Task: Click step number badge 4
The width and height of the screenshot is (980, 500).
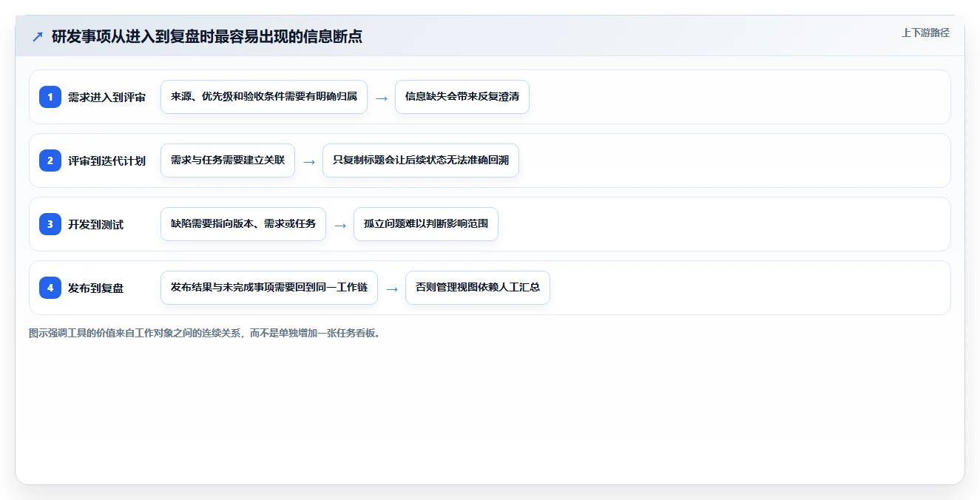Action: click(x=50, y=288)
